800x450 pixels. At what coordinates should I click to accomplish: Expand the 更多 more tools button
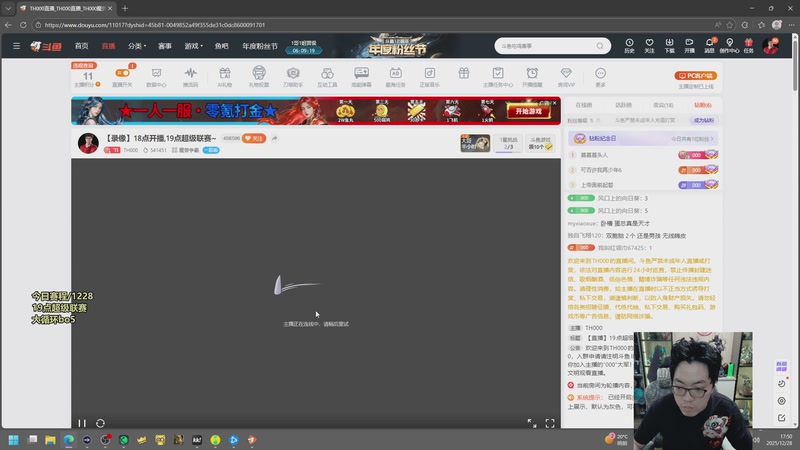click(x=601, y=77)
